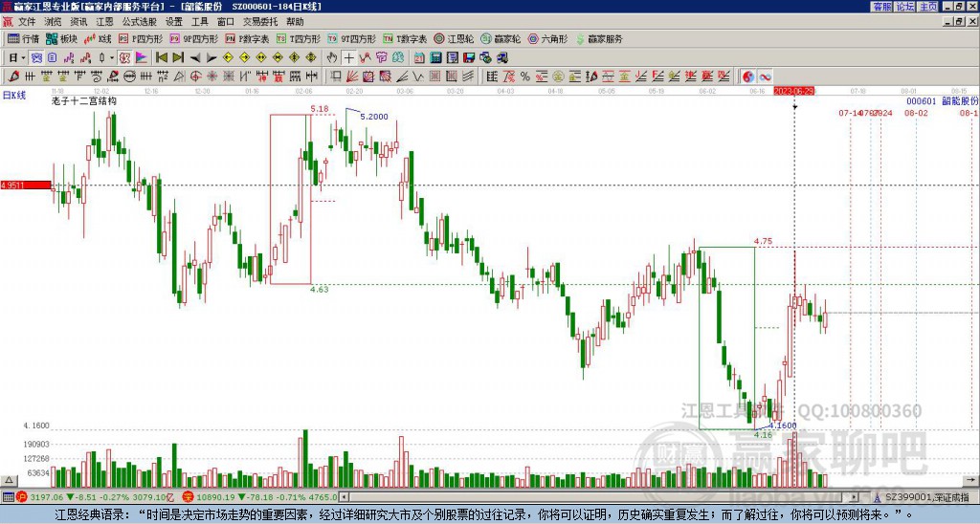Click the 客服 link in title bar
Viewport: 980px width, 524px height.
[x=882, y=7]
